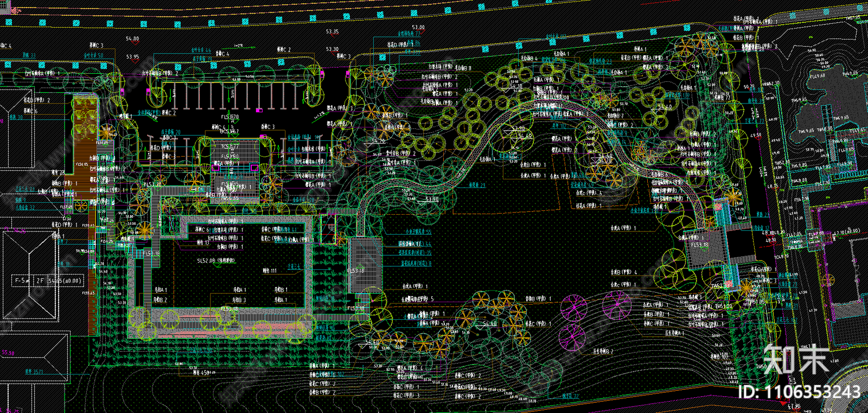
Task: Click the 2F floor count tag
Action: (41, 280)
